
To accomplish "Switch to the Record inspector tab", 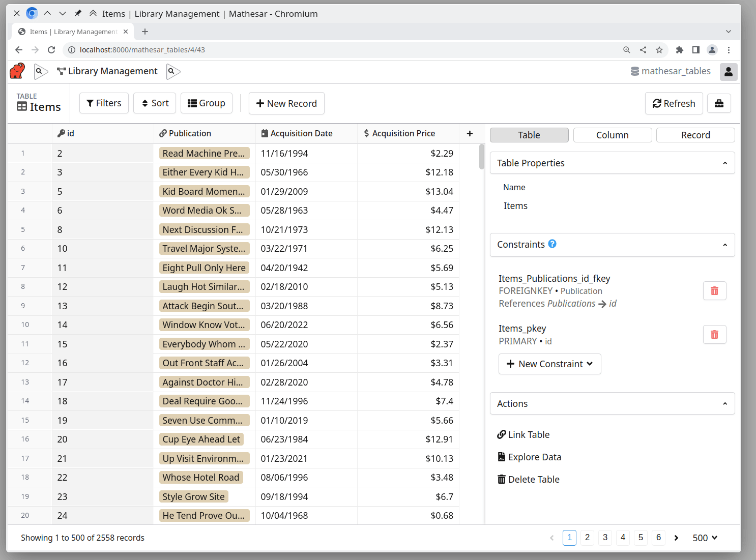I will pos(695,135).
